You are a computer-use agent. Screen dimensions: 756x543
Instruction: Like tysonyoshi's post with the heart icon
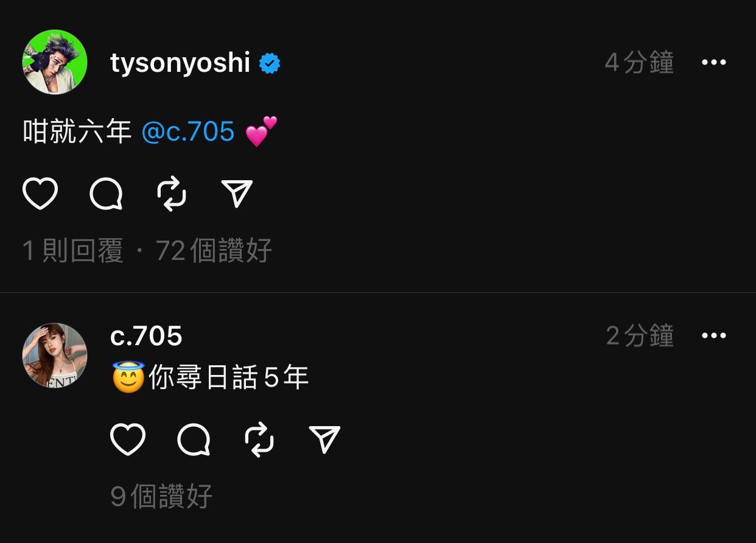pyautogui.click(x=40, y=194)
